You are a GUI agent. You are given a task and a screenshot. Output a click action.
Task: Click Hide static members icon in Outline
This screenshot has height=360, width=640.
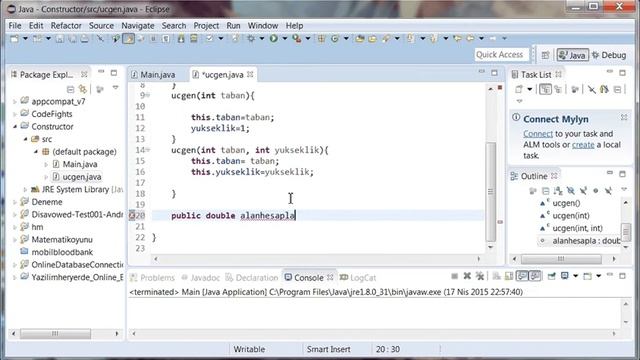[583, 191]
